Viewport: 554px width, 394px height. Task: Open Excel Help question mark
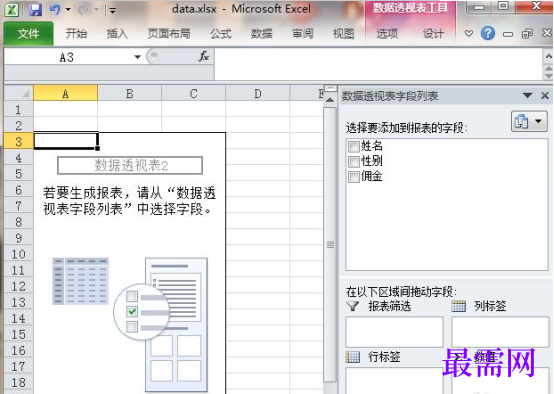point(488,34)
